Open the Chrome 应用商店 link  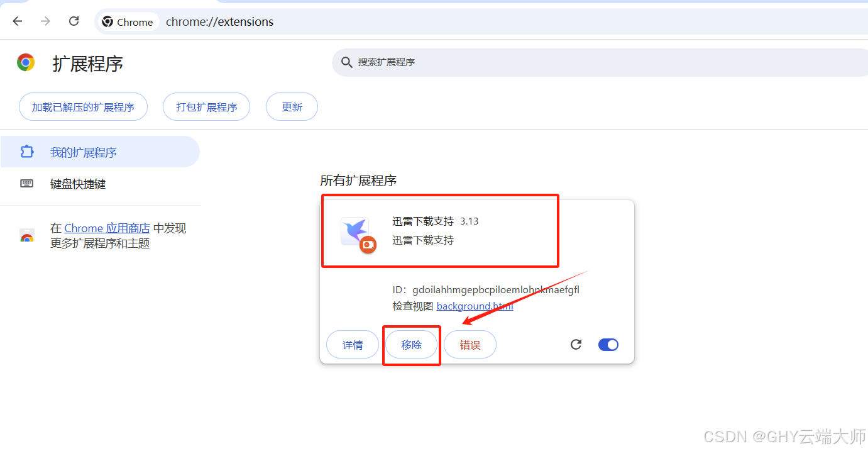point(107,228)
